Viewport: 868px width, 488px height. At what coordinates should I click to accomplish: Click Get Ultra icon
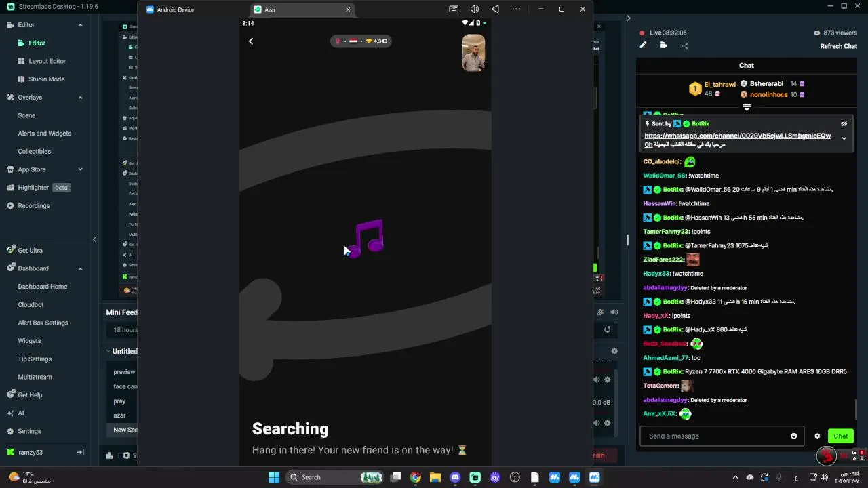(10, 250)
